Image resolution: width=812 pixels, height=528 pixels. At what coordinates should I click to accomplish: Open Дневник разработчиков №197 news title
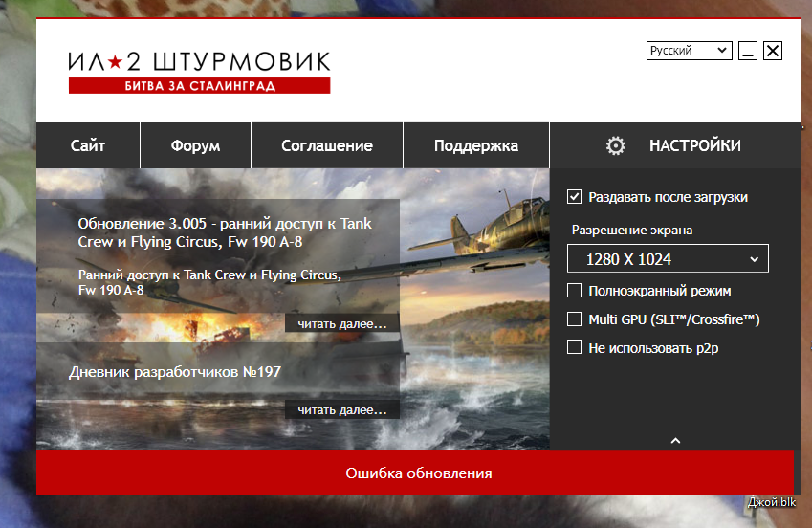click(175, 372)
